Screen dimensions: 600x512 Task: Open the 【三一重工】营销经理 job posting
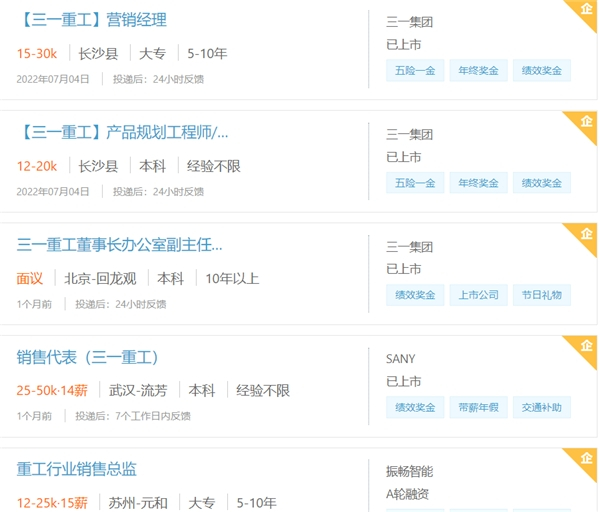(x=92, y=20)
